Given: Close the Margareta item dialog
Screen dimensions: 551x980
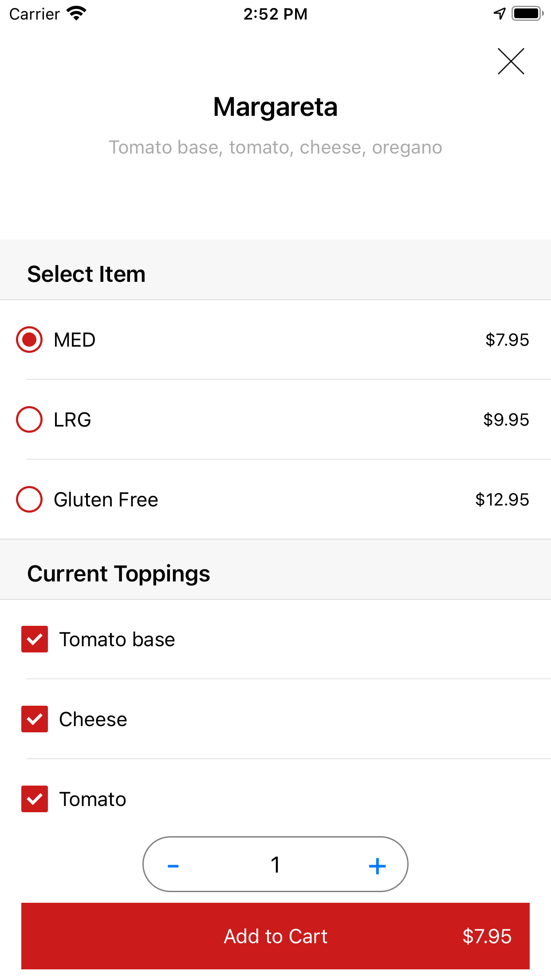Looking at the screenshot, I should click(511, 61).
